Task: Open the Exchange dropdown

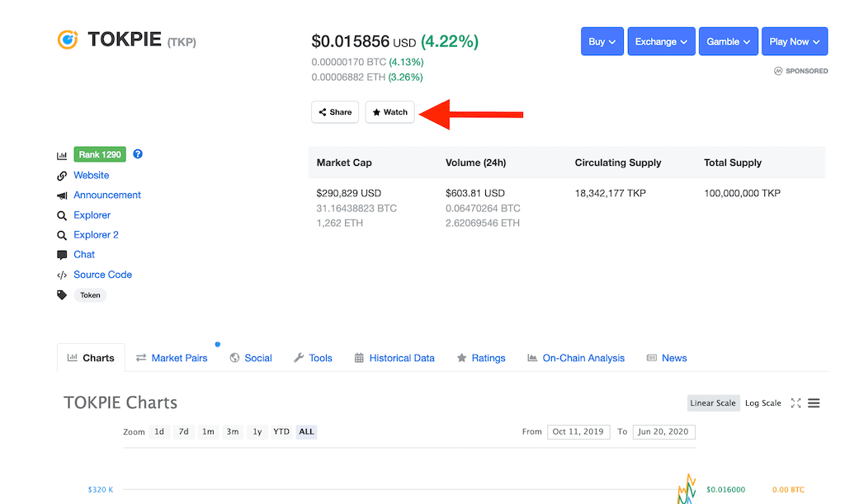Action: pos(661,41)
